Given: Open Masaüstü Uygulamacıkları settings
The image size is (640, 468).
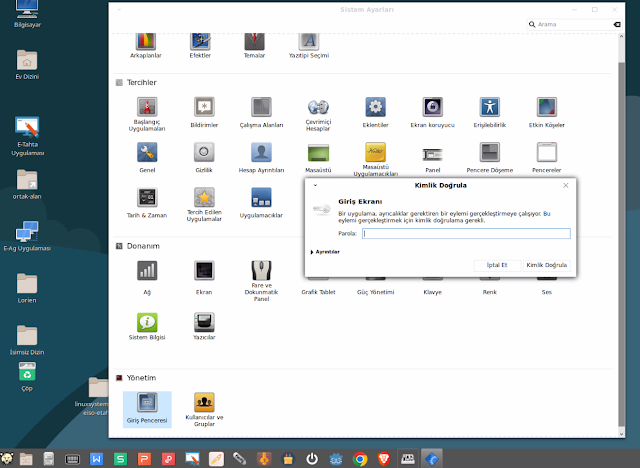Looking at the screenshot, I should 376,159.
